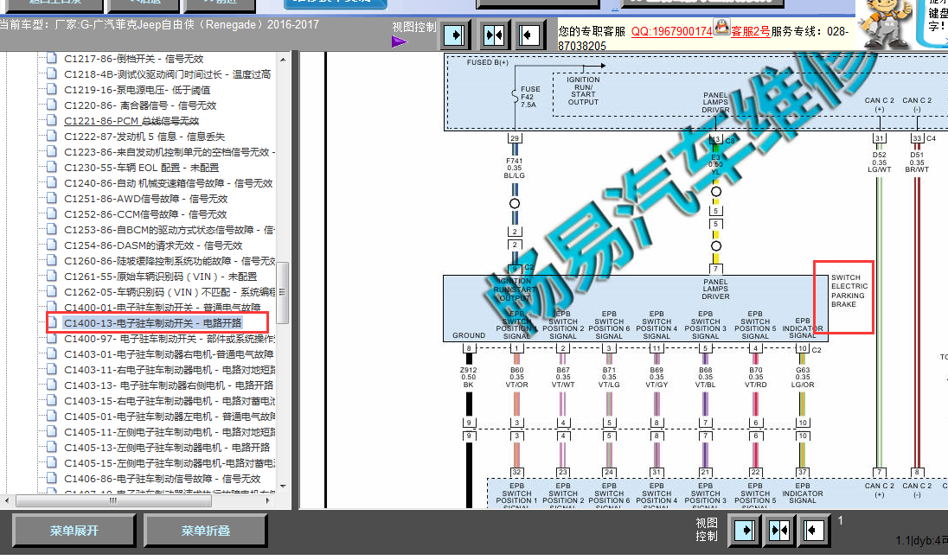
Task: Click document icon of C1403-13 row
Action: 52,385
